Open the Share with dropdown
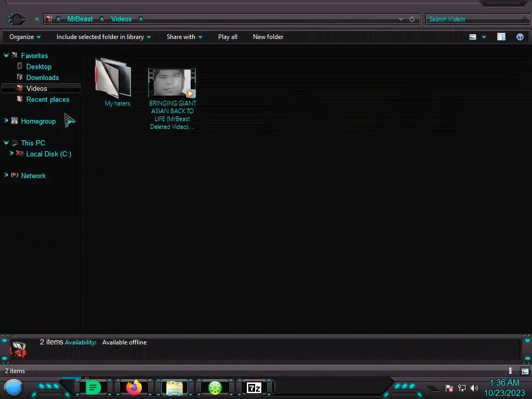 [x=184, y=37]
